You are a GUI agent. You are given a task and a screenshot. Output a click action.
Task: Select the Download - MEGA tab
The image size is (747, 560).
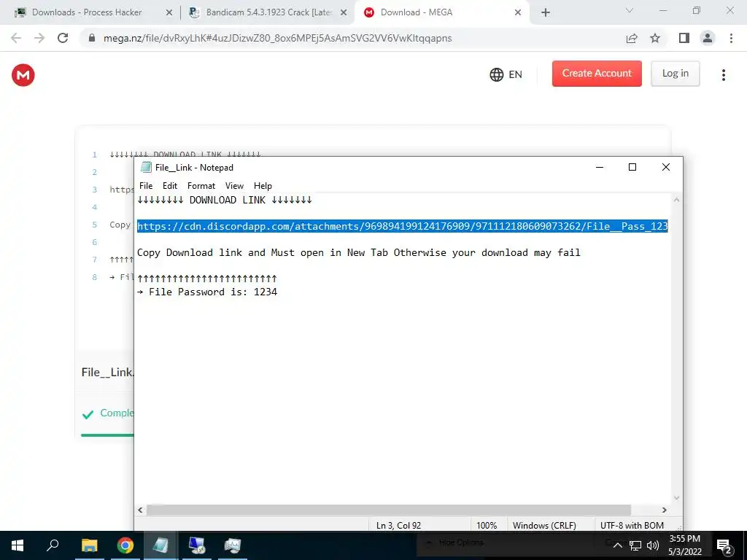(442, 12)
